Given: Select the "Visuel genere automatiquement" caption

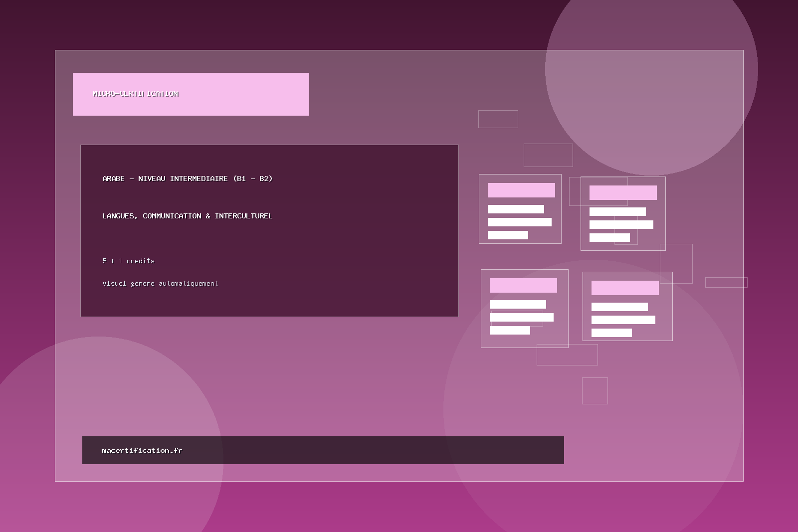Looking at the screenshot, I should click(x=160, y=283).
